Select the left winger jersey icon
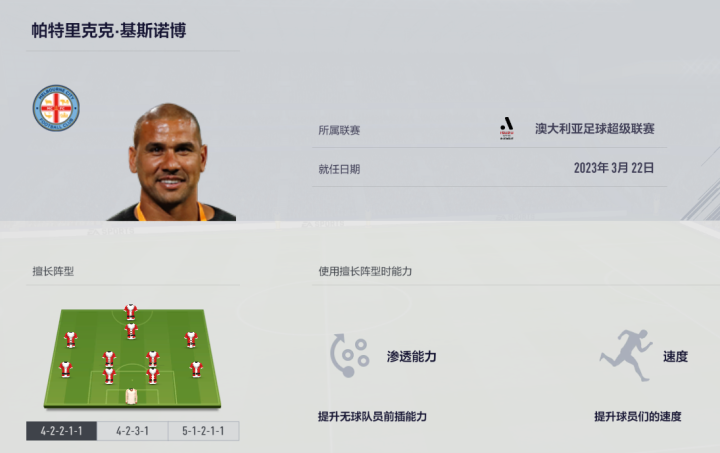The image size is (720, 453). 70,340
